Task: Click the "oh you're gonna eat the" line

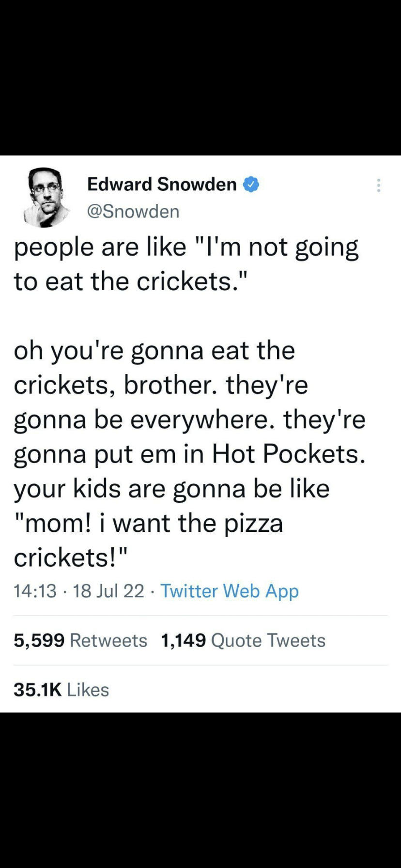Action: 154,351
